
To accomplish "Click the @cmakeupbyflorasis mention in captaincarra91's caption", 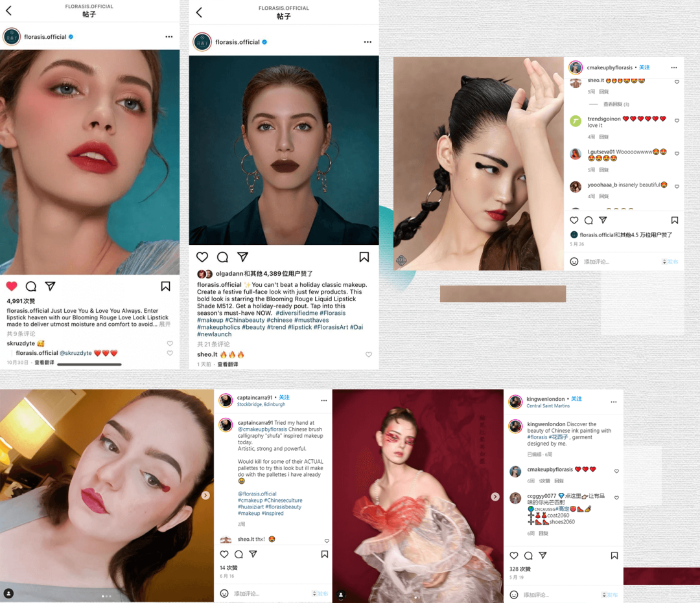I will click(262, 429).
